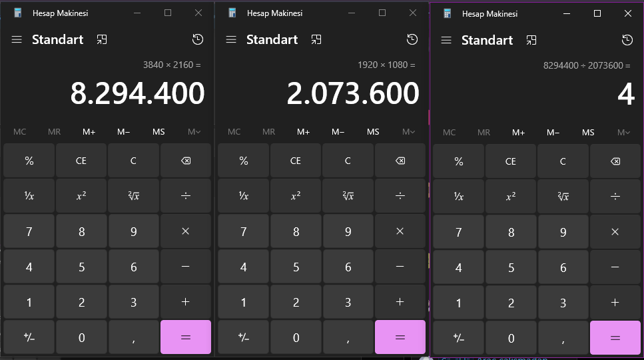Screen dimensions: 644x360
Task: Click CE in the right calculator
Action: click(511, 161)
